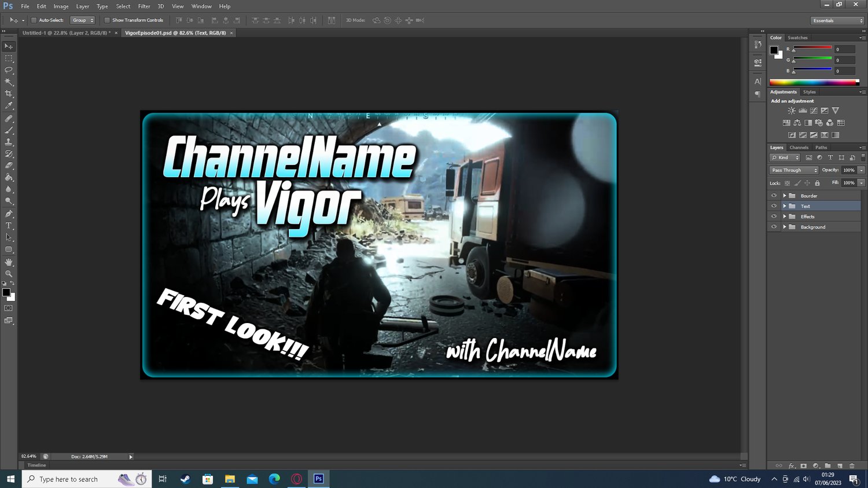Select the Horizontal Type tool

click(x=9, y=226)
